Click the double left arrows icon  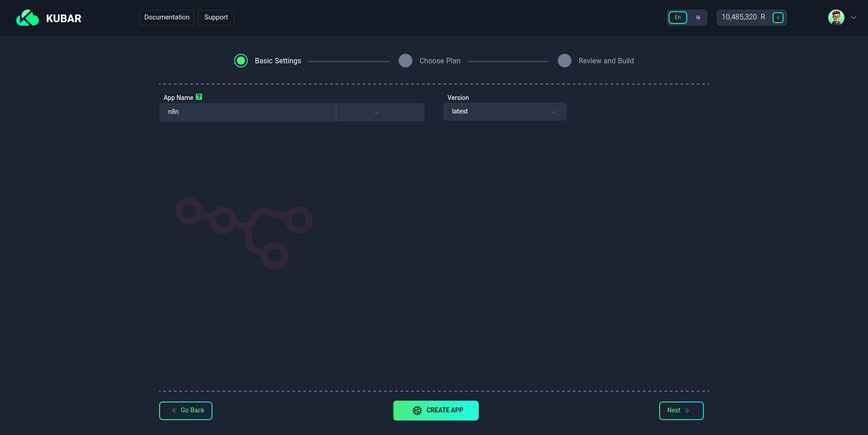point(174,411)
